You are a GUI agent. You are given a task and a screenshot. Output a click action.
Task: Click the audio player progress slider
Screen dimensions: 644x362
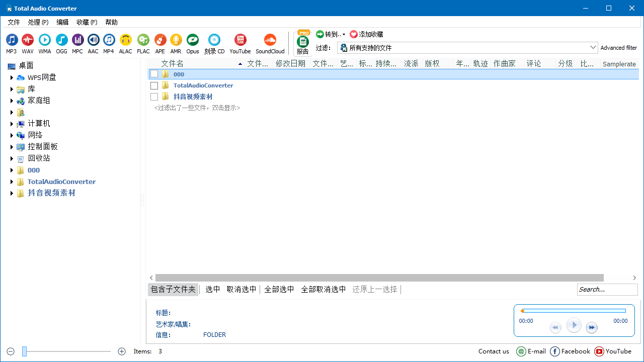(574, 311)
